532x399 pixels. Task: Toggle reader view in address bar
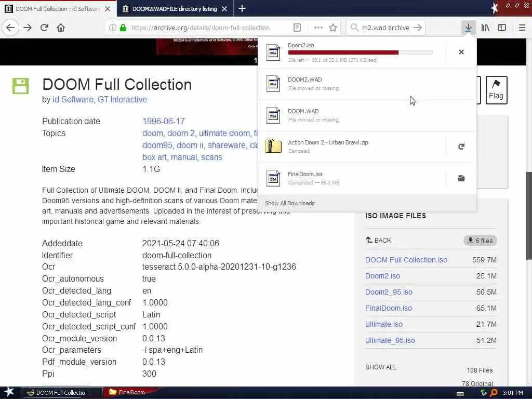pos(297,28)
